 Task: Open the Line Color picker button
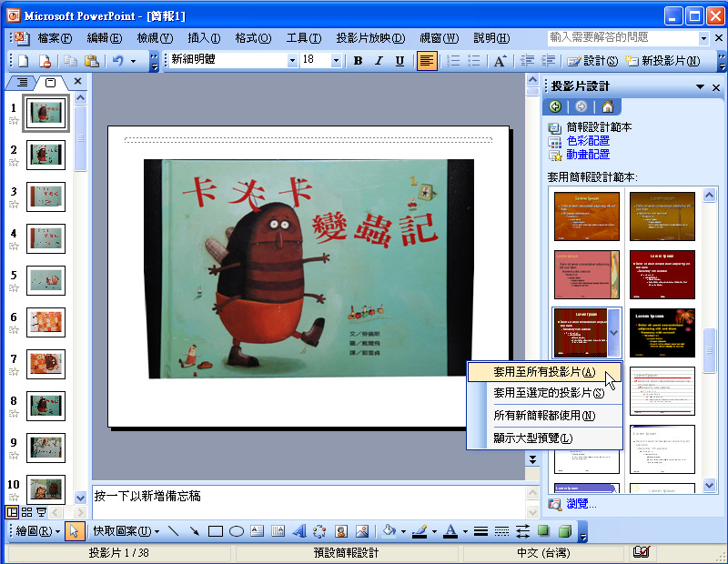420,531
